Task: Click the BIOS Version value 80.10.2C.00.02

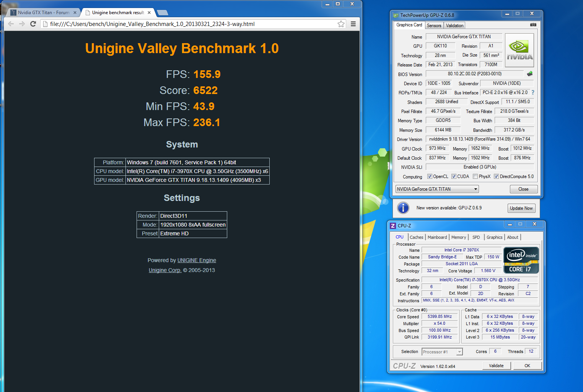Action: tap(474, 74)
